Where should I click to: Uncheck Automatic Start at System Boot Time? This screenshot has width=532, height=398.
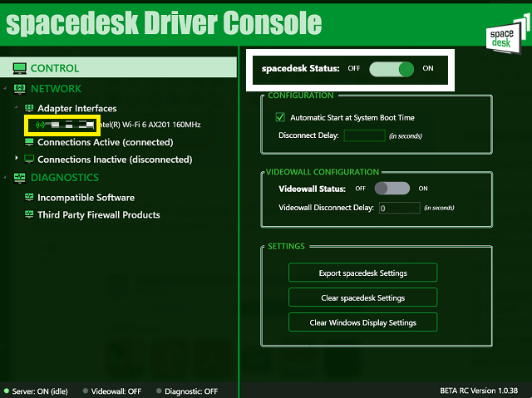[x=280, y=117]
